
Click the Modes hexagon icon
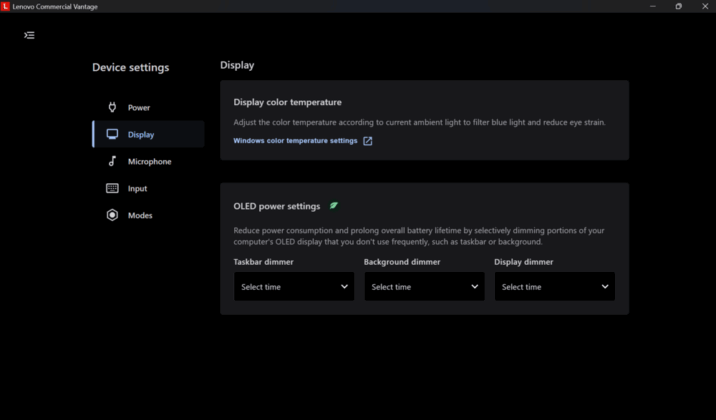(x=112, y=215)
